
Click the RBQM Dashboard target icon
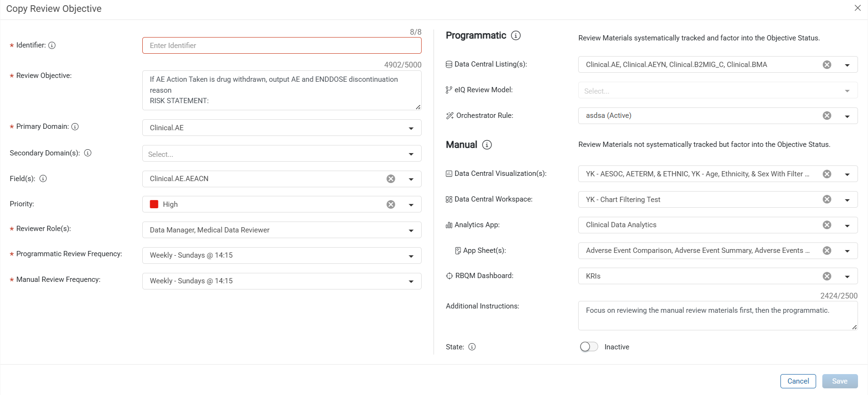(449, 276)
